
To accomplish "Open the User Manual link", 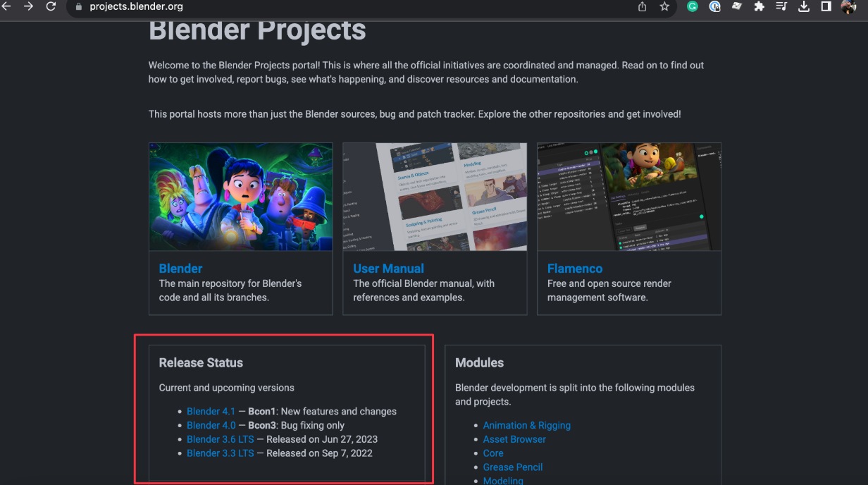I will tap(388, 269).
